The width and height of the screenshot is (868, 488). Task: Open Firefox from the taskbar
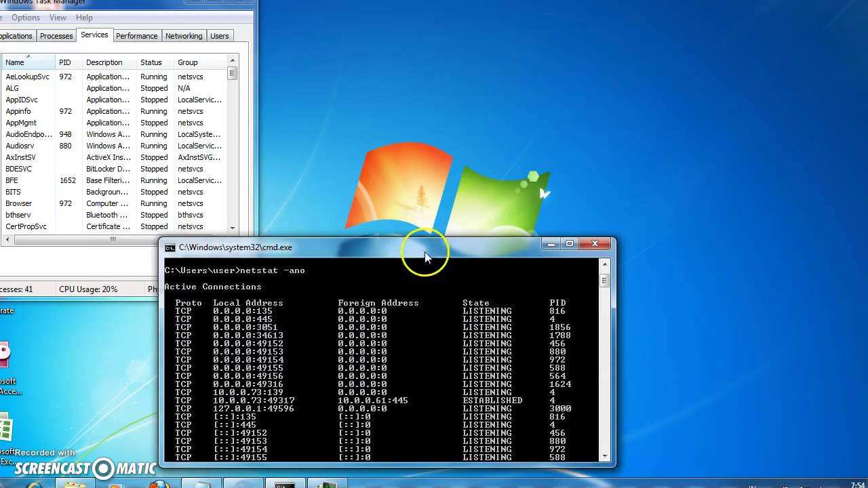(159, 484)
